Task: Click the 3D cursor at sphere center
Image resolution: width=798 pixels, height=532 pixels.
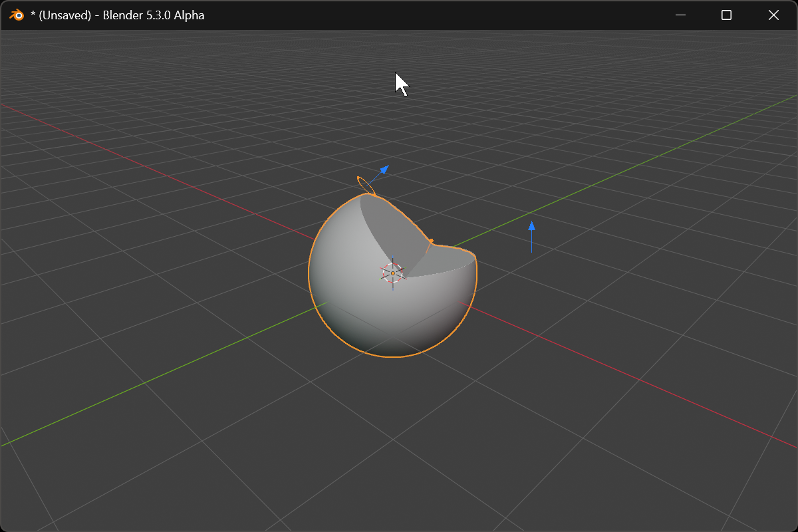Action: pos(392,273)
